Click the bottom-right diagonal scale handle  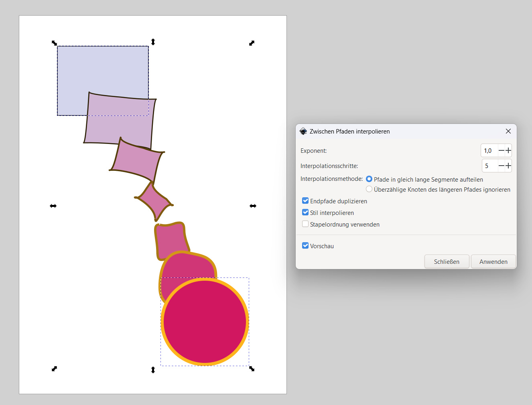click(x=252, y=369)
